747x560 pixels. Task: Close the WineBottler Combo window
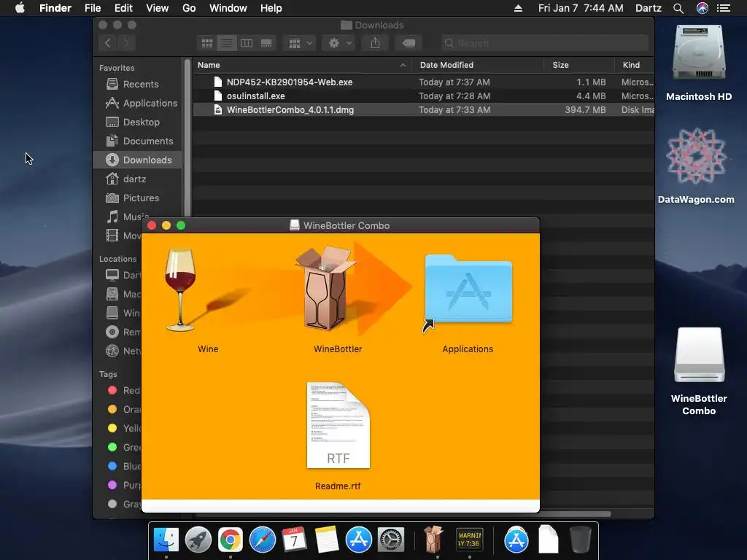point(152,225)
